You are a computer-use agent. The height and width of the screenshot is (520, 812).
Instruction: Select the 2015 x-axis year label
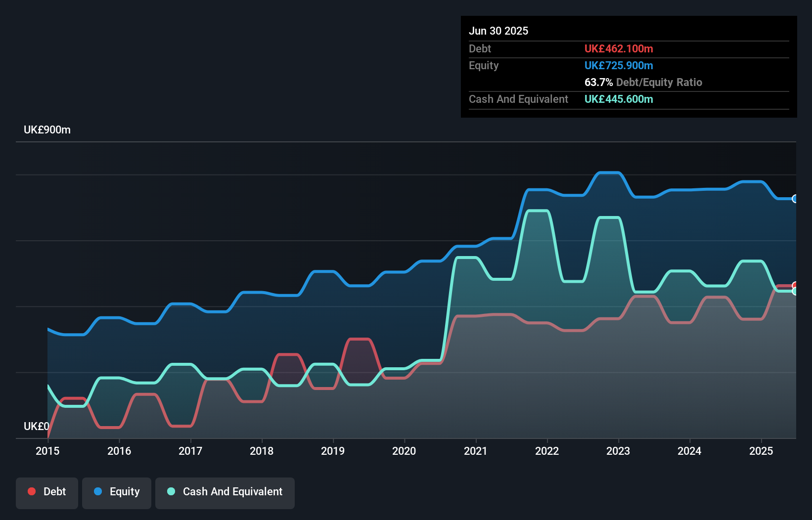47,451
